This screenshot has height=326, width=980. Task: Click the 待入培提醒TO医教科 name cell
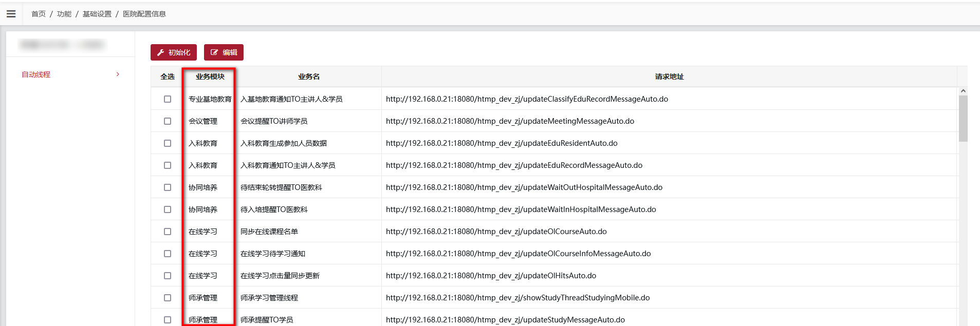274,209
